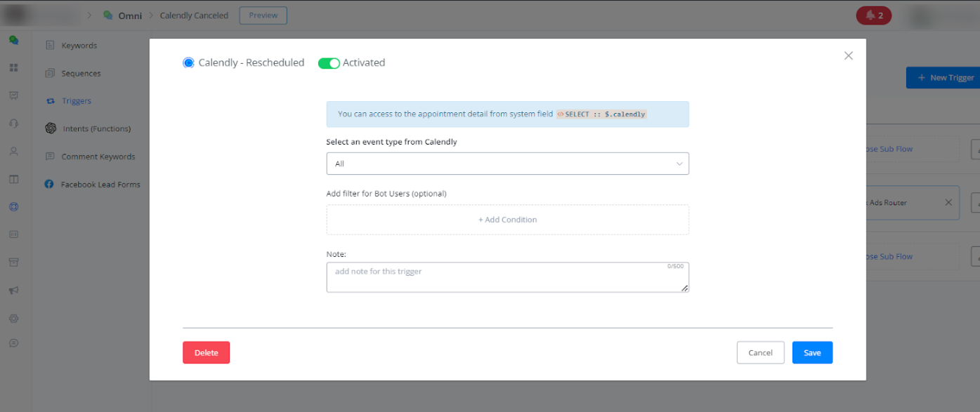The width and height of the screenshot is (980, 412).
Task: Click the megaphone broadcast icon
Action: [x=13, y=291]
